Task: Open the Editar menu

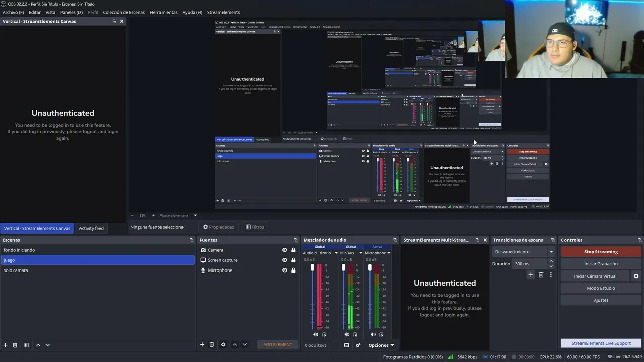Action: pyautogui.click(x=35, y=12)
